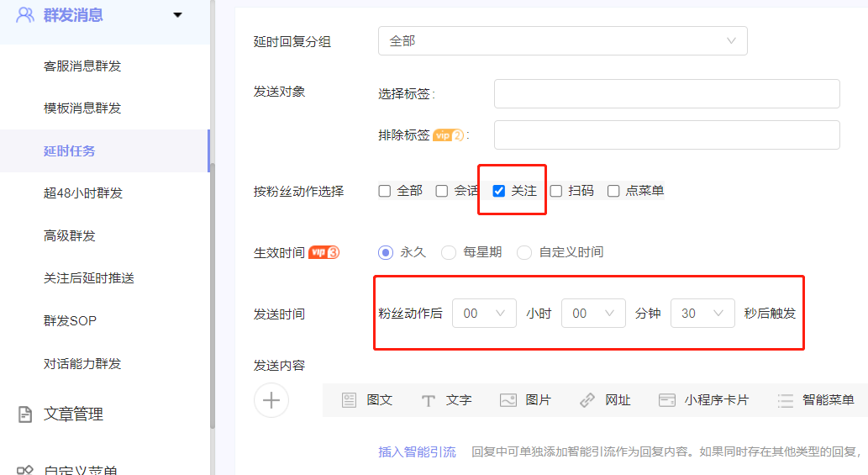
Task: Open 群发SOP in the sidebar
Action: (70, 320)
